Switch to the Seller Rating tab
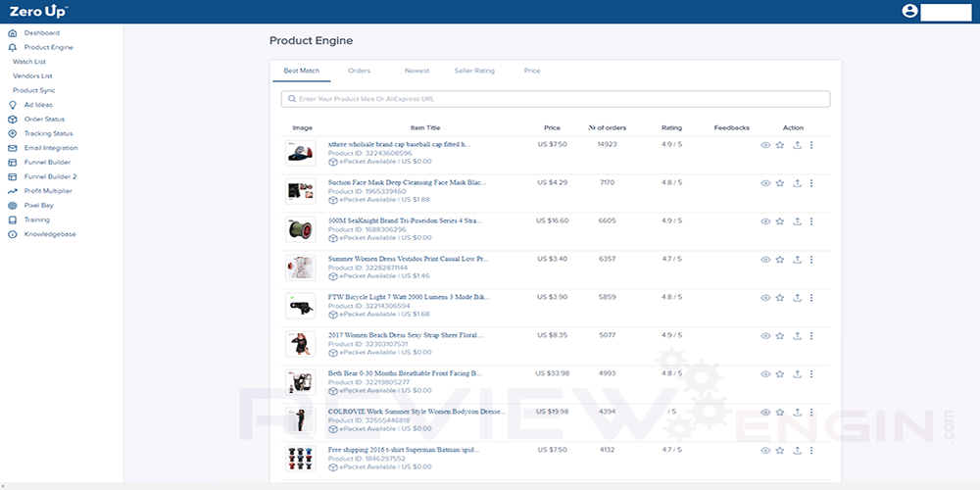The image size is (980, 490). point(474,71)
